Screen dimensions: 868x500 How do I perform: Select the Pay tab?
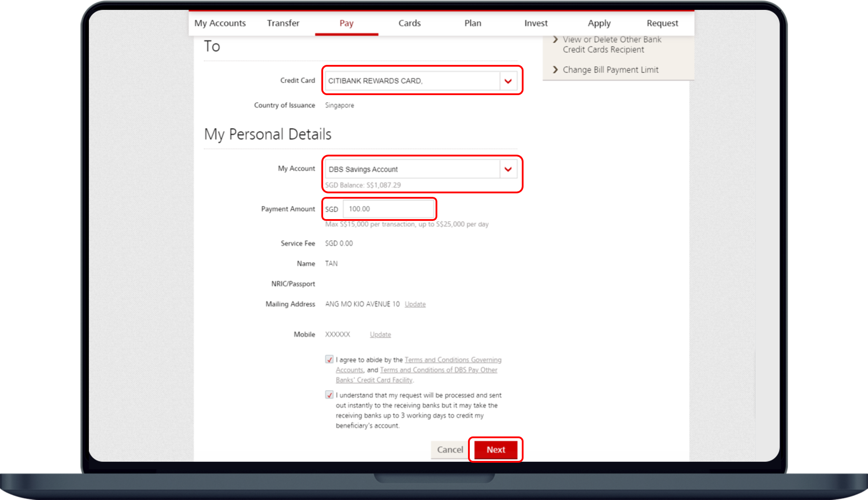pyautogui.click(x=347, y=23)
